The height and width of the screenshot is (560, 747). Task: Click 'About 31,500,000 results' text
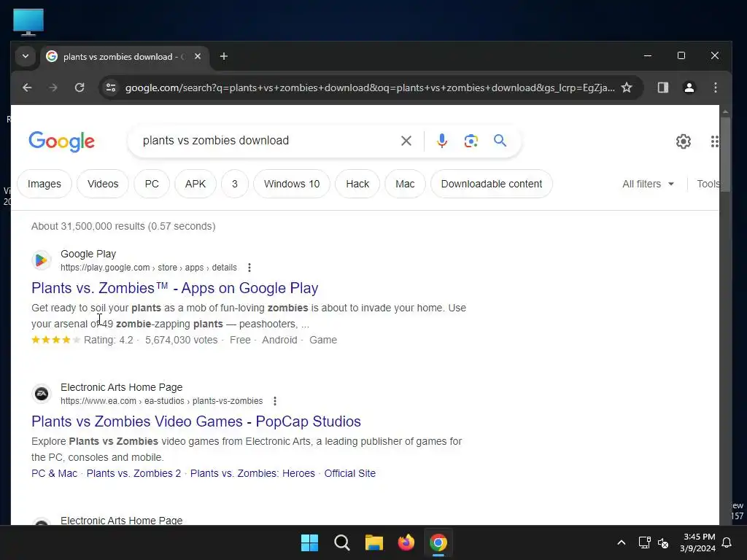pos(88,226)
